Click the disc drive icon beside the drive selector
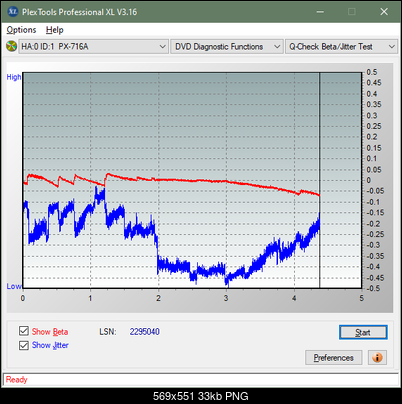 click(11, 46)
